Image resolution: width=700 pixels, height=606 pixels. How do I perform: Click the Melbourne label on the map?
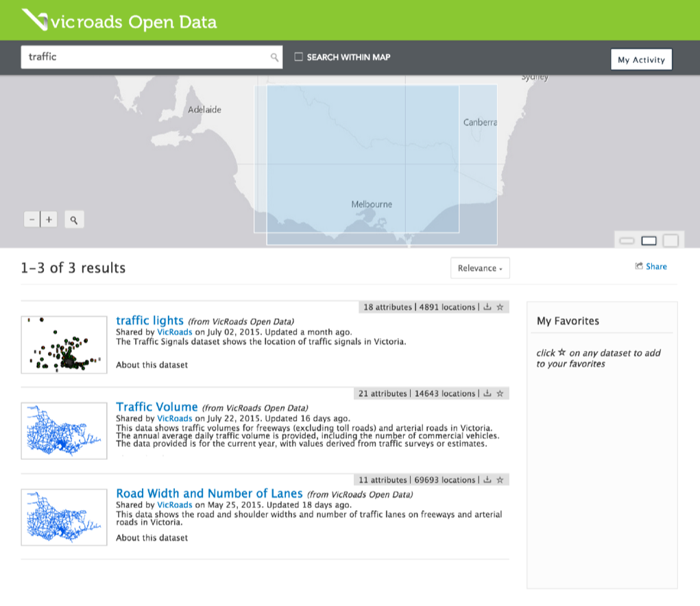coord(372,204)
